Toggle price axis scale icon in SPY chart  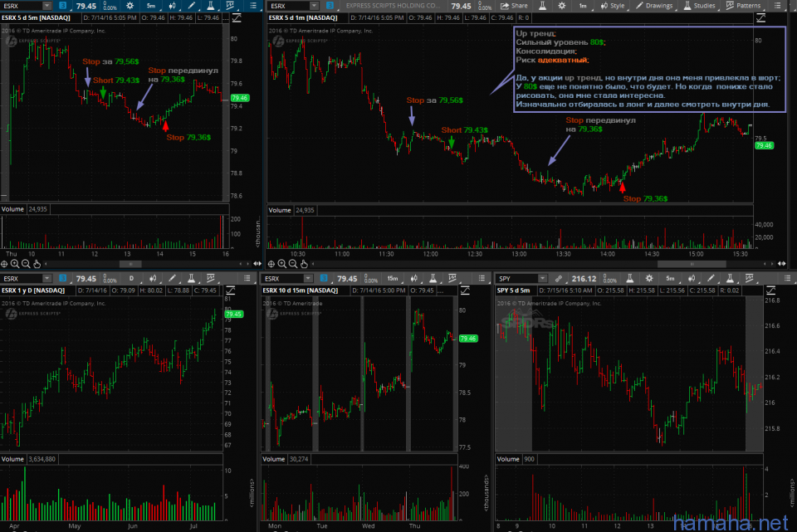pyautogui.click(x=770, y=290)
